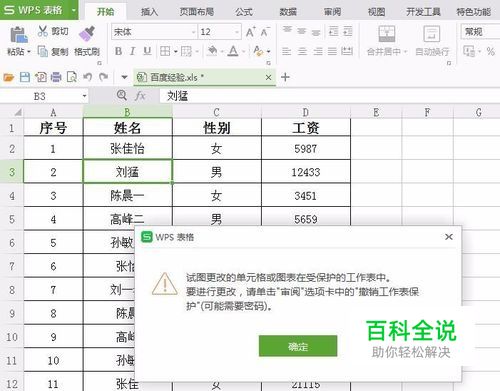Switch to the 公式 ribbon tab
This screenshot has width=500, height=391.
[244, 12]
